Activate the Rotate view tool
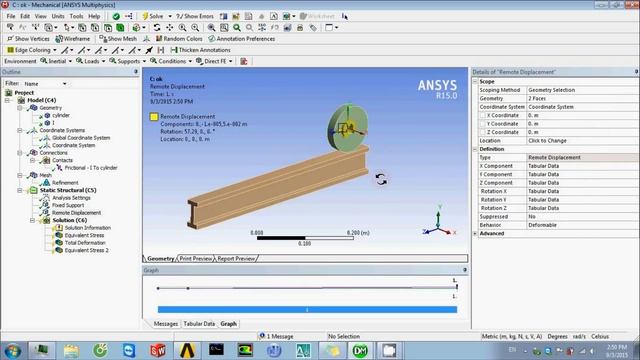The width and height of the screenshot is (640, 360). (x=157, y=27)
